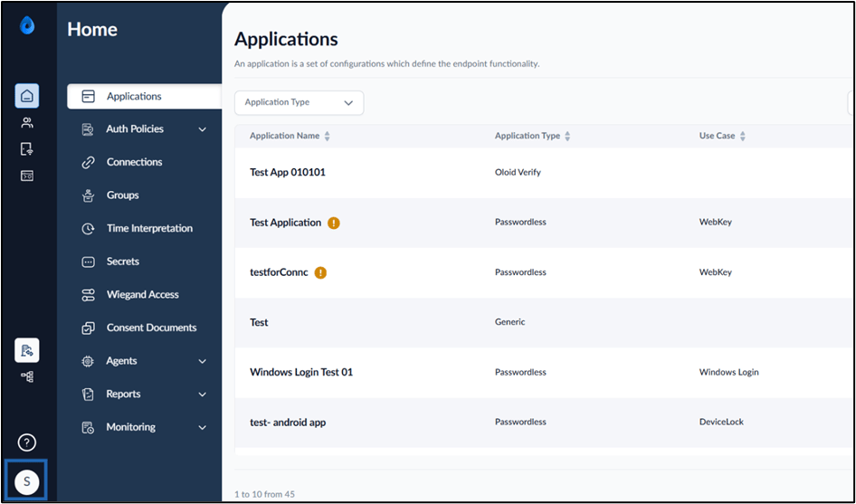This screenshot has height=504, width=856.
Task: Click the Windows Login use case cell
Action: pos(728,373)
